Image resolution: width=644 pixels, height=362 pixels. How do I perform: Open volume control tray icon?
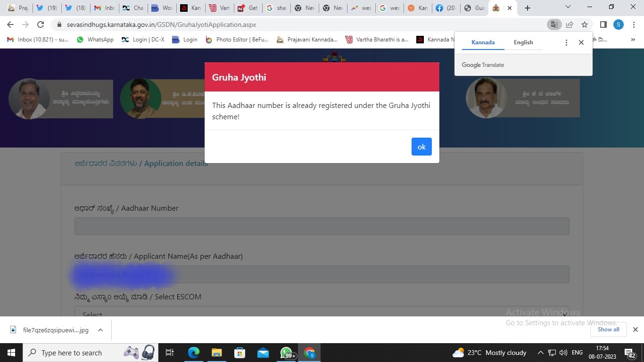(563, 353)
